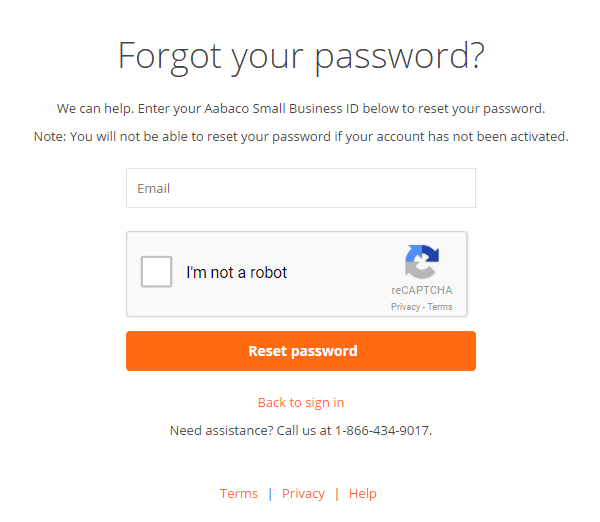The height and width of the screenshot is (522, 600).
Task: Open the footer Help link
Action: coord(363,493)
